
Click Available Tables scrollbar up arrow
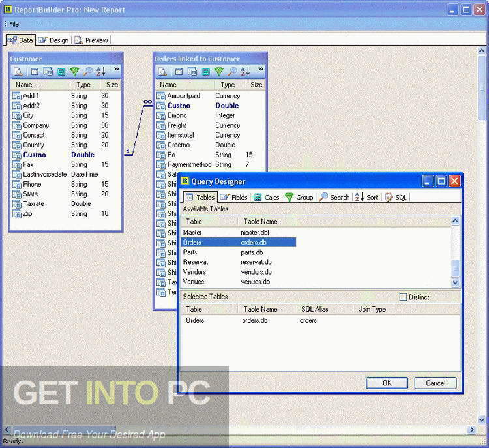(x=455, y=221)
